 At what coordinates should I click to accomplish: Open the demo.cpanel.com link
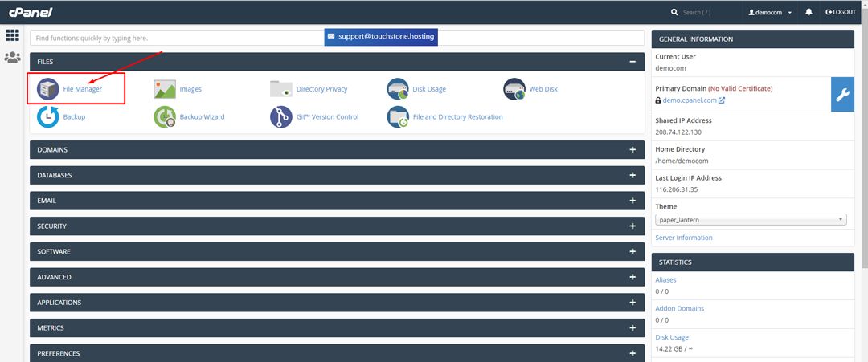pos(690,100)
